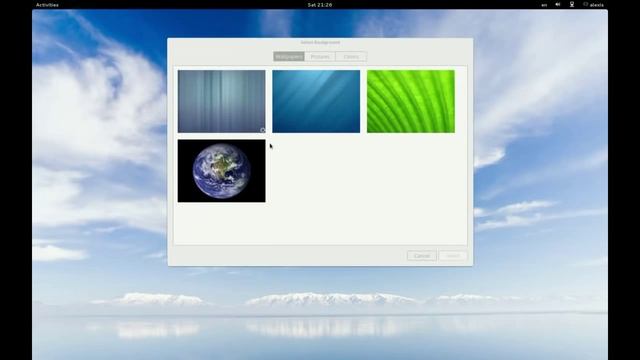The height and width of the screenshot is (360, 640).
Task: Click the network status icon
Action: pyautogui.click(x=572, y=4)
